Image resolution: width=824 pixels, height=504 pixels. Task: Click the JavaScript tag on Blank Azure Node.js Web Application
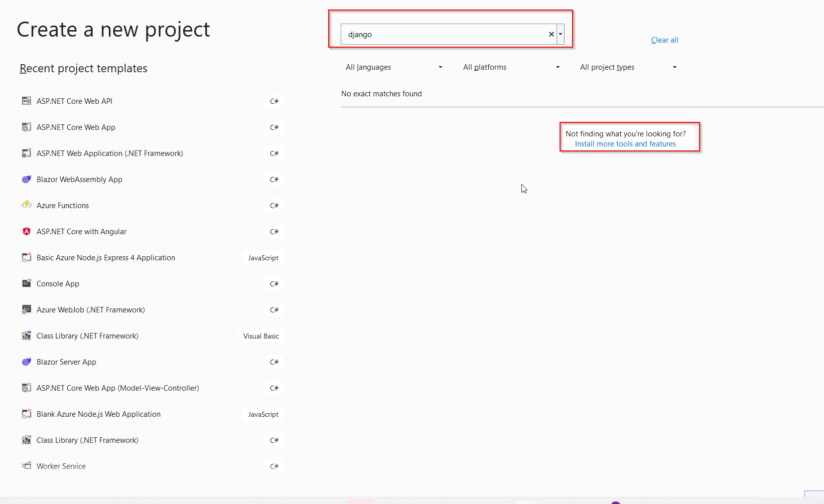pos(263,414)
